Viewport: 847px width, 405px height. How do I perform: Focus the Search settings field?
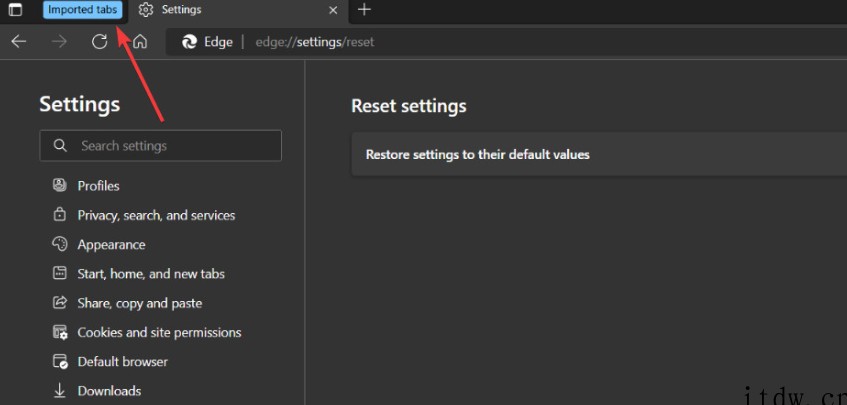160,145
